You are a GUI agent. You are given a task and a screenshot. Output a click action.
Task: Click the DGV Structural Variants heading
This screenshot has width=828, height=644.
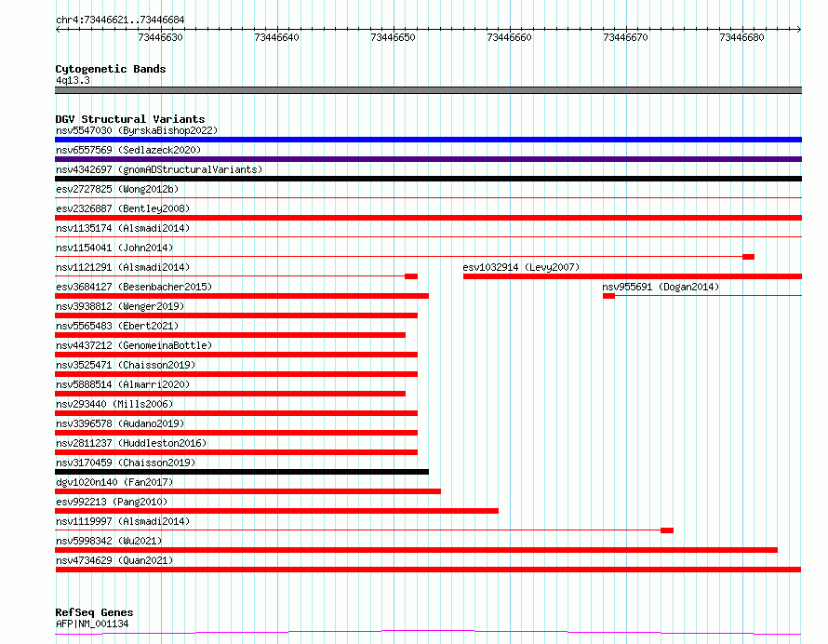[130, 119]
